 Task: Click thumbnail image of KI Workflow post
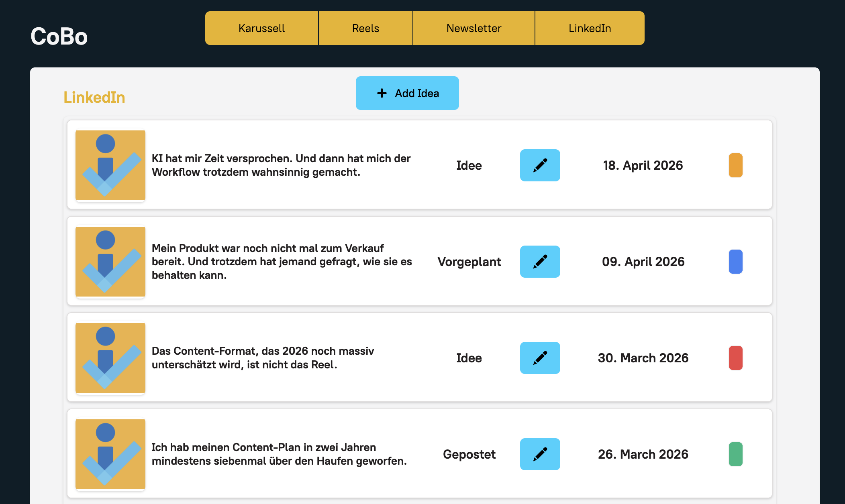click(x=110, y=165)
